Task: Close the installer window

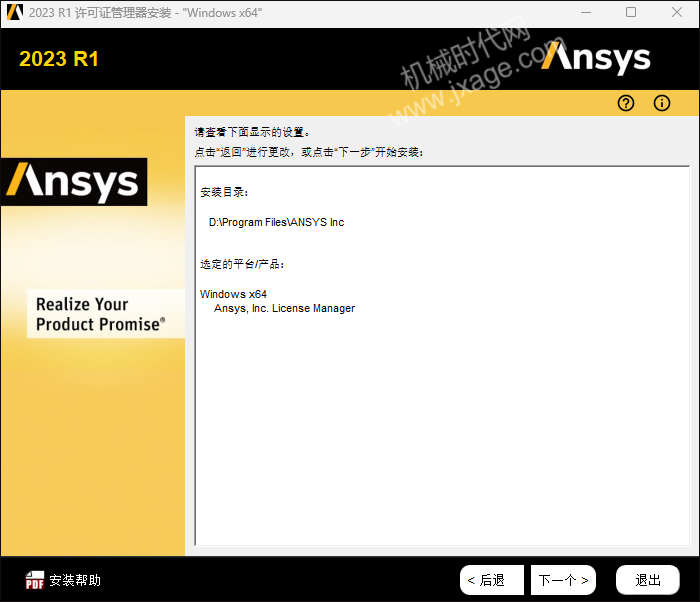Action: pos(677,13)
